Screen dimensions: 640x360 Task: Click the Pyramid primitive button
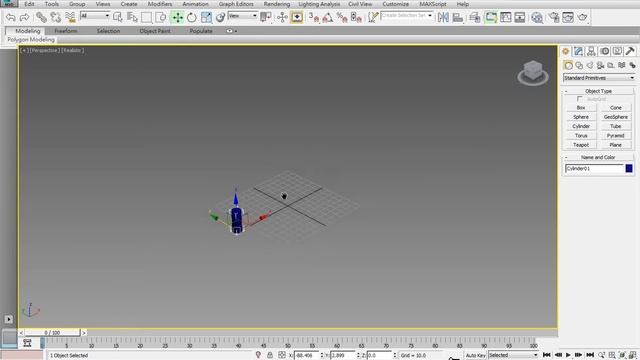click(616, 136)
